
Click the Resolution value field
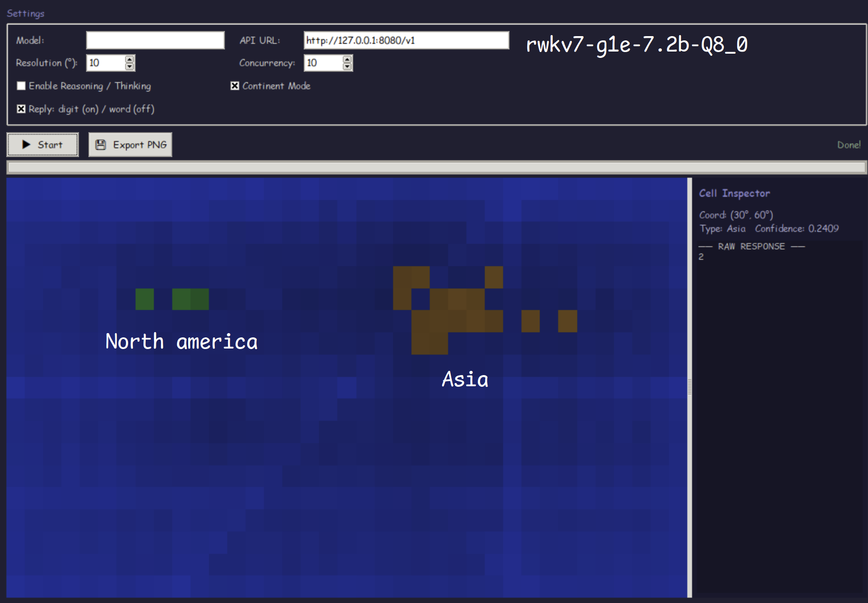coord(106,63)
